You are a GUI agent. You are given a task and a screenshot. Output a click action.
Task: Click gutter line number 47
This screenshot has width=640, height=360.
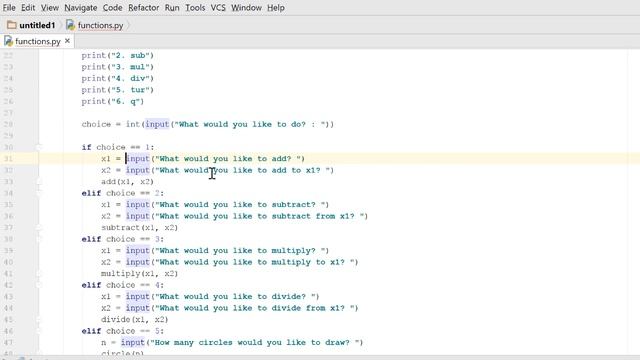pyautogui.click(x=8, y=342)
